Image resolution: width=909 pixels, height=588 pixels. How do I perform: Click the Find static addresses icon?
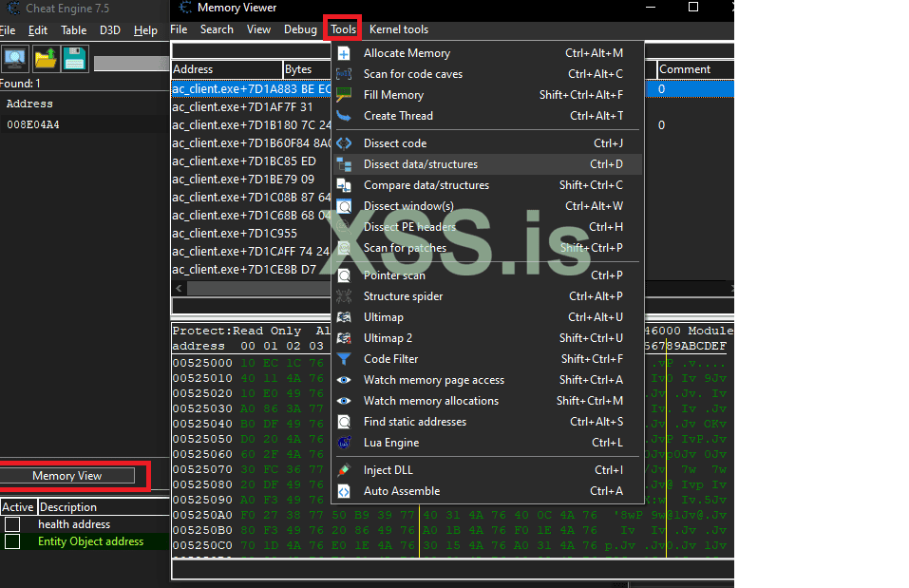pos(344,422)
